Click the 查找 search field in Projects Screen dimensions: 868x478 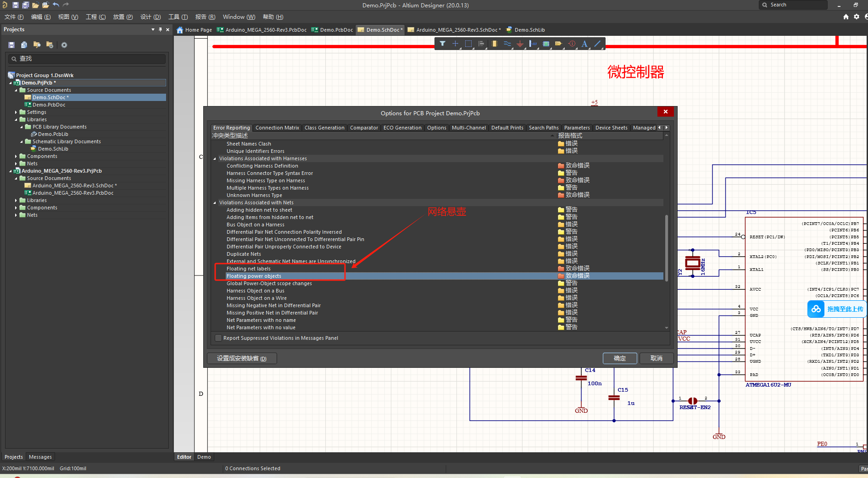tap(86, 59)
